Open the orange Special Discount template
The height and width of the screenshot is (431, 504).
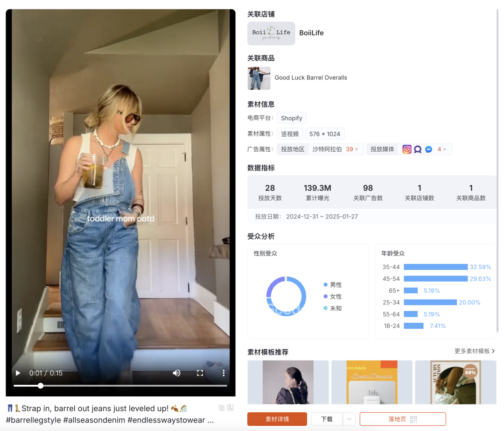coord(372,382)
